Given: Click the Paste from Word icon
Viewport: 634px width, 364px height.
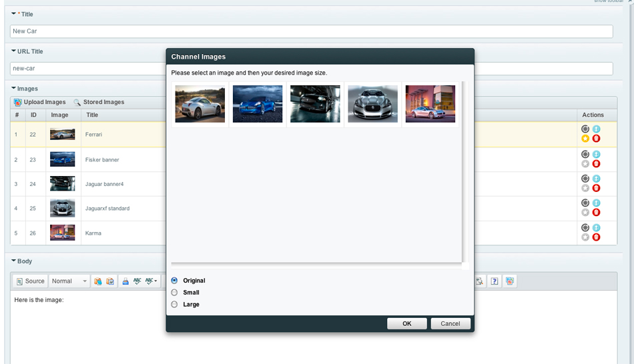Looking at the screenshot, I should tap(110, 281).
